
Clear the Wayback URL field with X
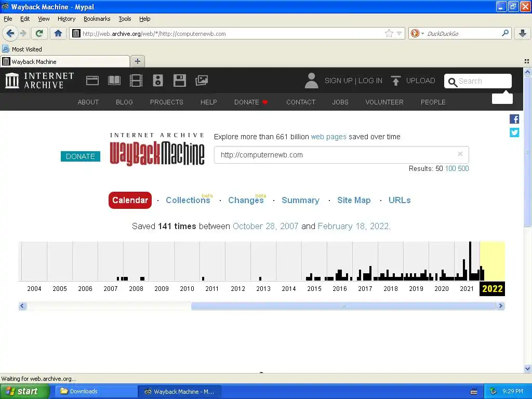point(460,154)
